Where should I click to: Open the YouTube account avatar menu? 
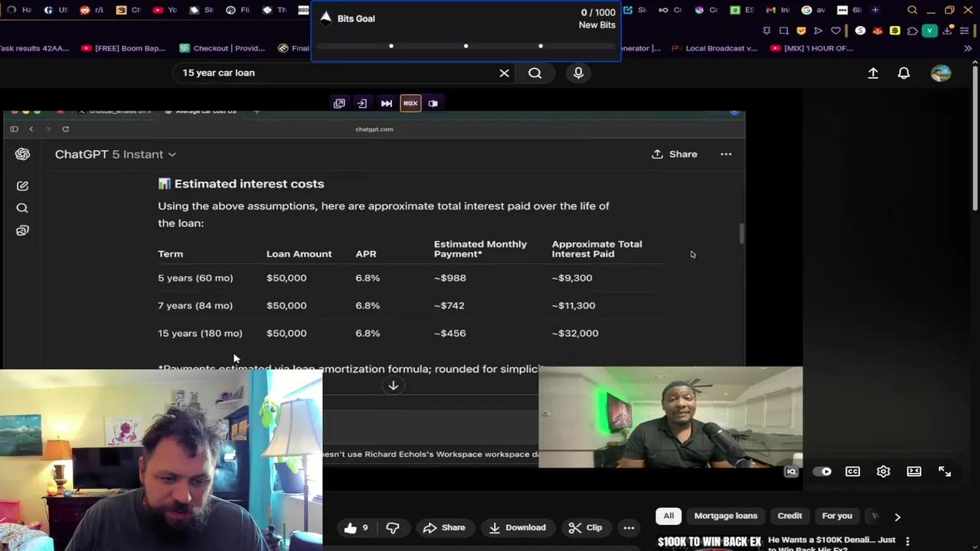(x=941, y=73)
